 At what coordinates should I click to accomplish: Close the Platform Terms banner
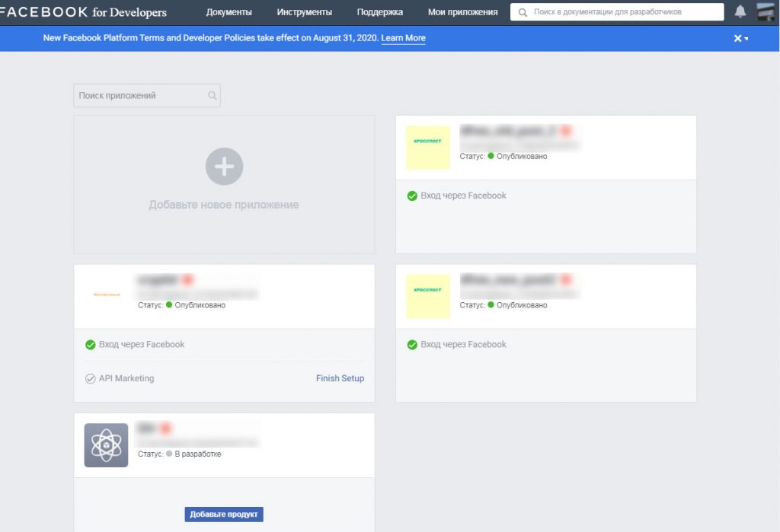737,38
